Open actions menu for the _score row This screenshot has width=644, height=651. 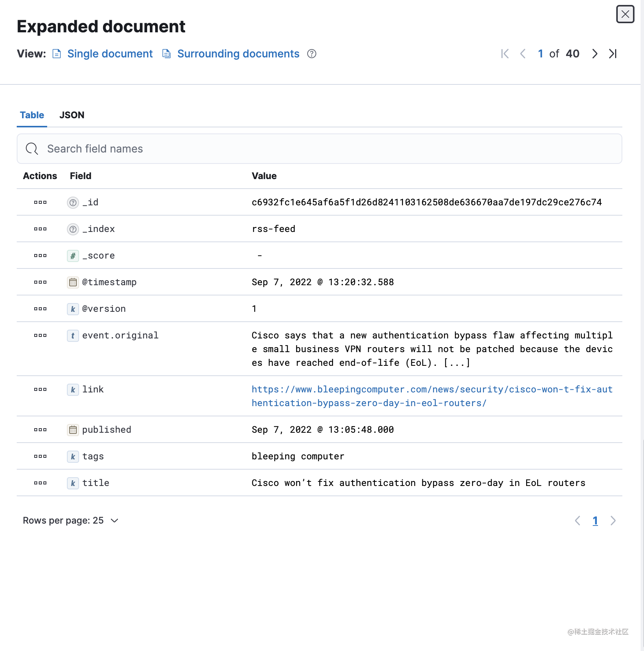tap(40, 256)
